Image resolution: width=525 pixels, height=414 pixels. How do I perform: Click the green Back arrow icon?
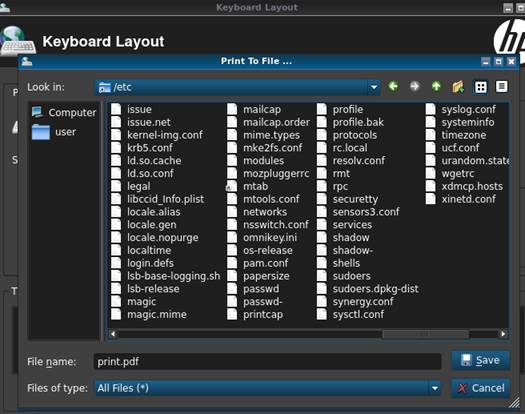point(393,87)
